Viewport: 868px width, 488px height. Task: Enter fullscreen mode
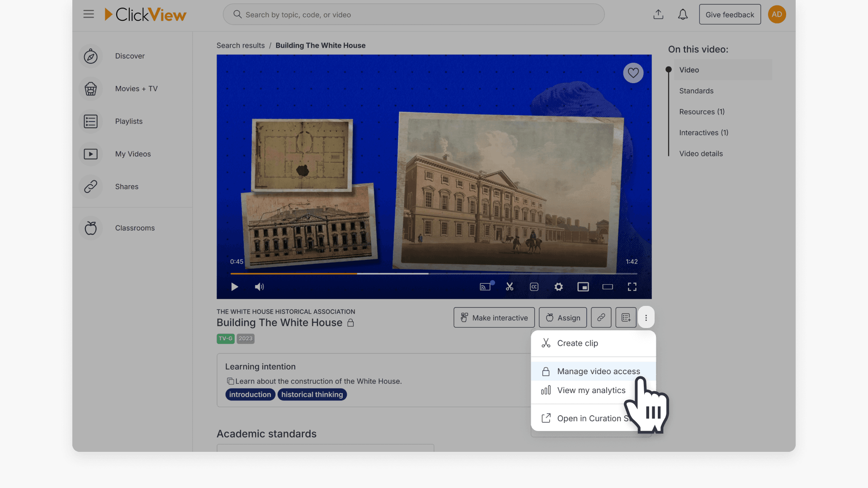pos(632,286)
